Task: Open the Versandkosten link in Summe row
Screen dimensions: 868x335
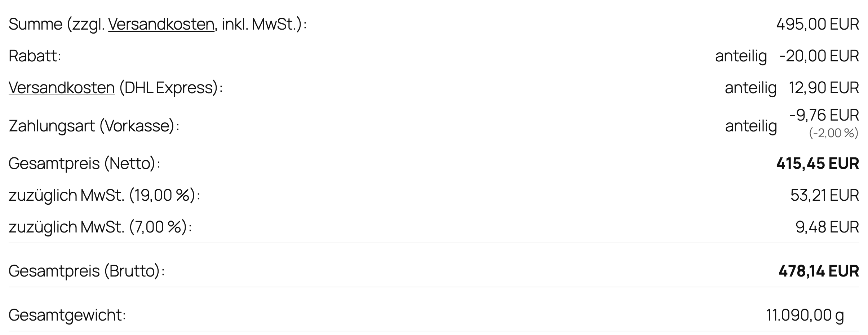Action: coord(161,24)
